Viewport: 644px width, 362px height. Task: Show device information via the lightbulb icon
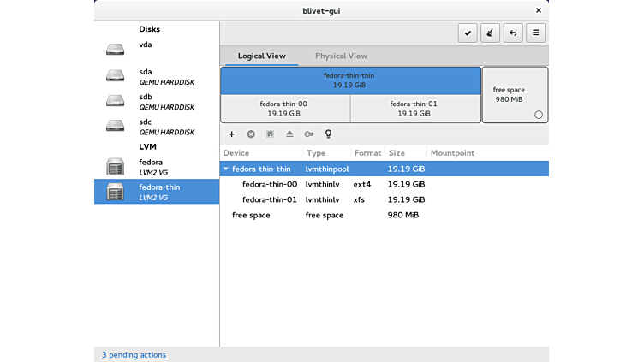pyautogui.click(x=327, y=134)
